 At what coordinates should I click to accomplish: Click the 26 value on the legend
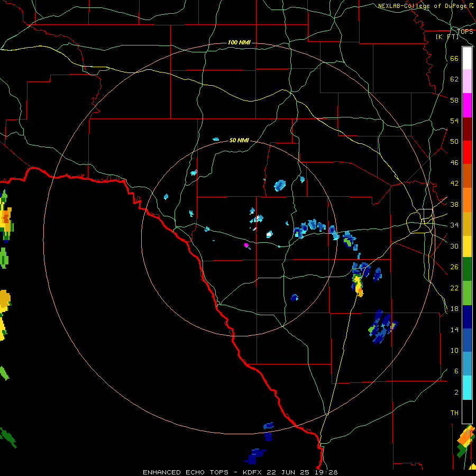[x=454, y=267]
